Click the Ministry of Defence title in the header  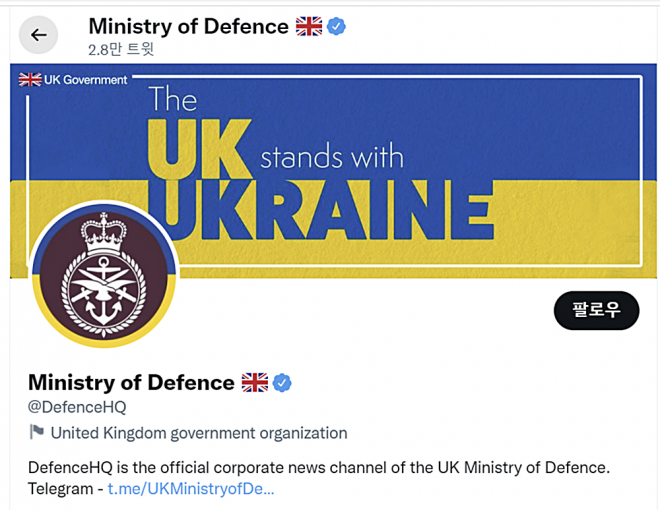[188, 26]
